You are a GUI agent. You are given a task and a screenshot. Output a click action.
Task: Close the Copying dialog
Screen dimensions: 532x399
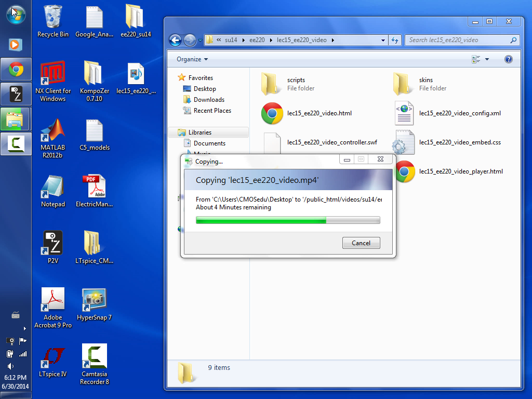click(x=380, y=159)
